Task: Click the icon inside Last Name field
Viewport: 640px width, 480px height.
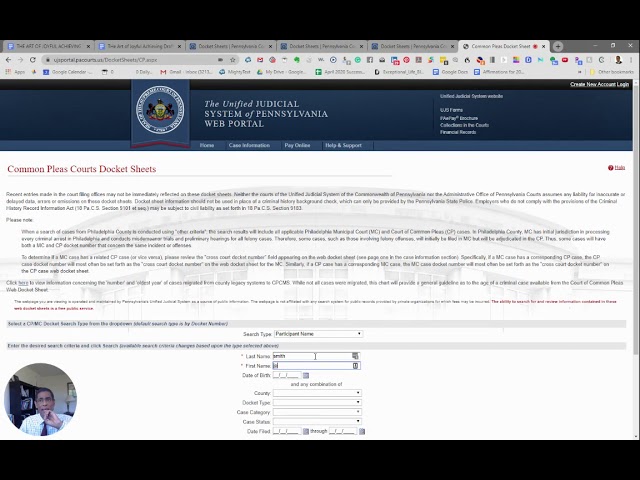Action: 356,356
